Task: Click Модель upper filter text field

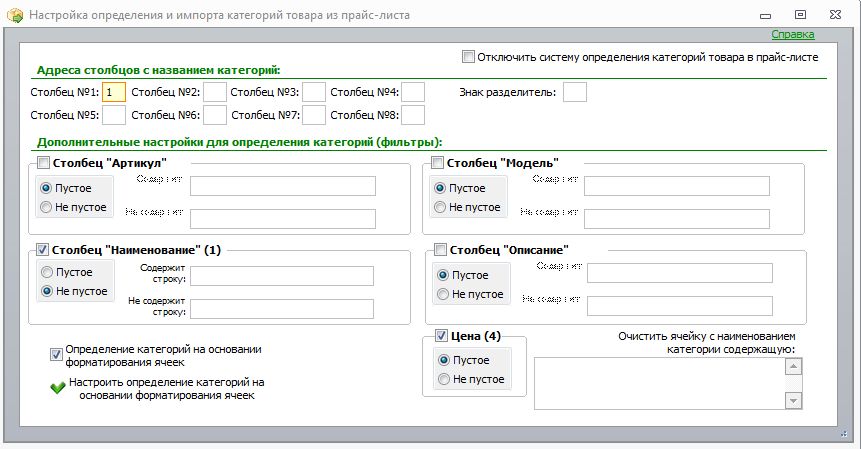Action: pyautogui.click(x=676, y=186)
